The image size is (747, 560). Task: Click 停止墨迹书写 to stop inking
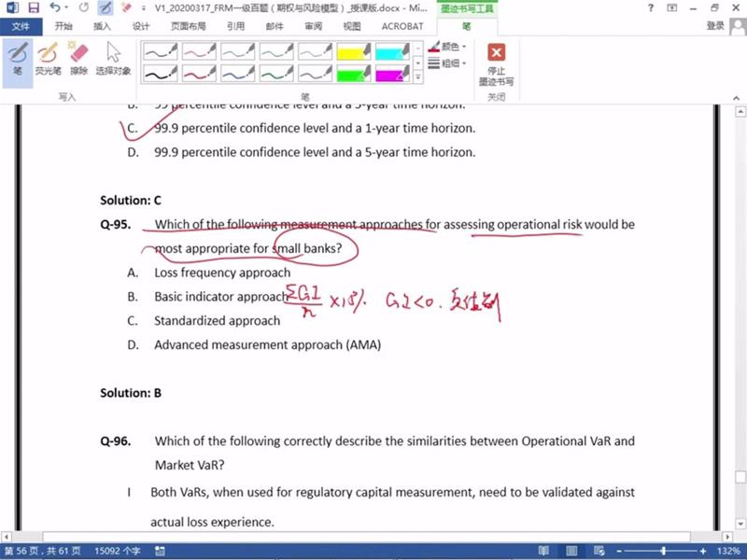[x=496, y=64]
